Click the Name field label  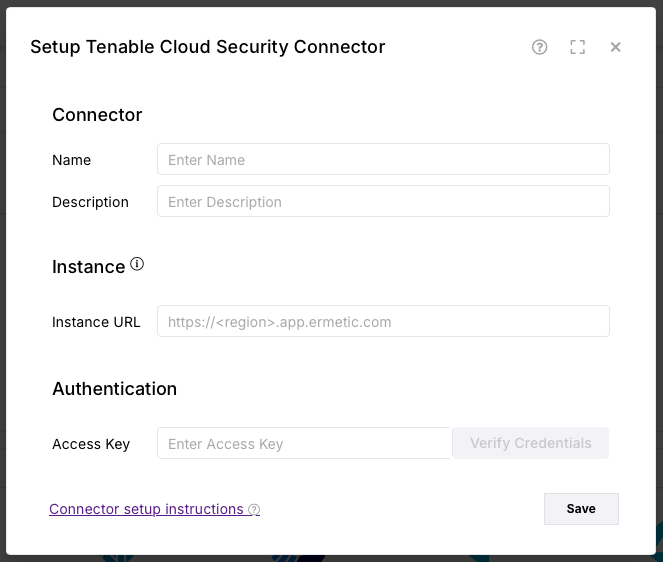click(x=71, y=160)
